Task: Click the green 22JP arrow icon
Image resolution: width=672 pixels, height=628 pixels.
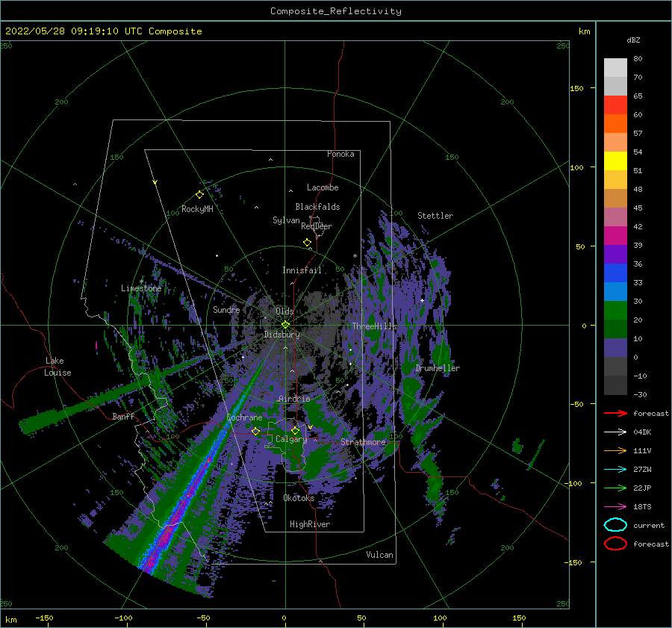Action: [615, 488]
